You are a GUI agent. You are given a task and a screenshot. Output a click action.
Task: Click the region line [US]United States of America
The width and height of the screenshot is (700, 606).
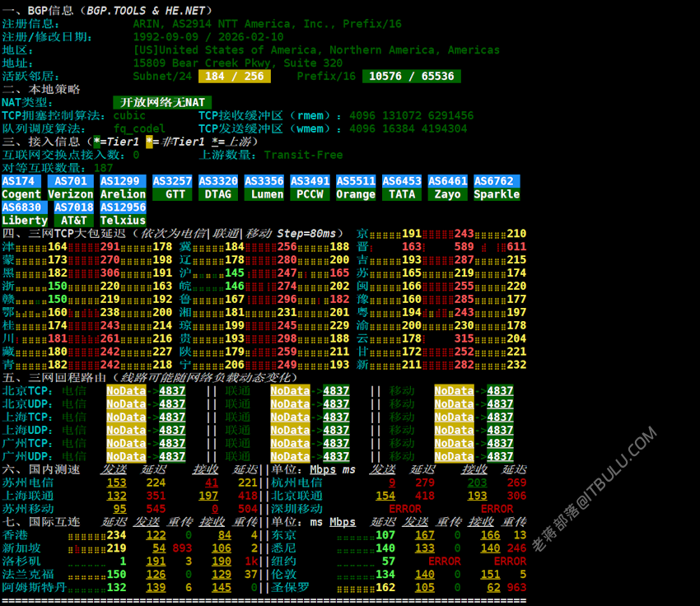[x=316, y=50]
